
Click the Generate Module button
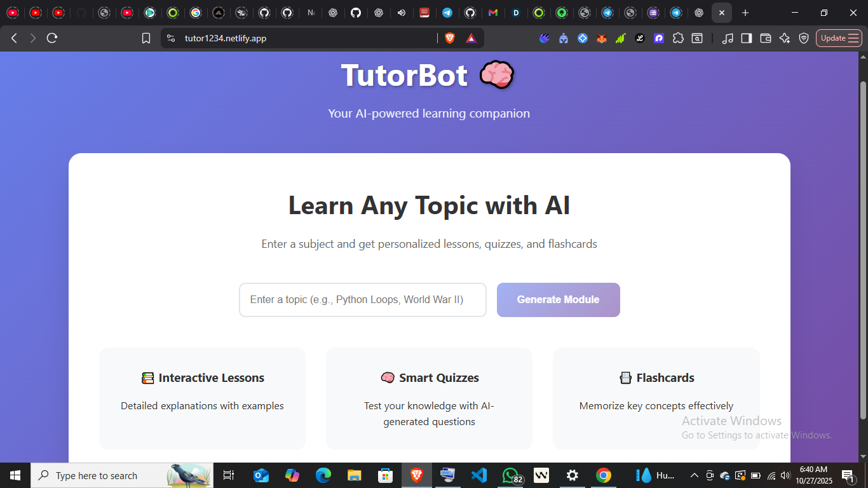(559, 300)
